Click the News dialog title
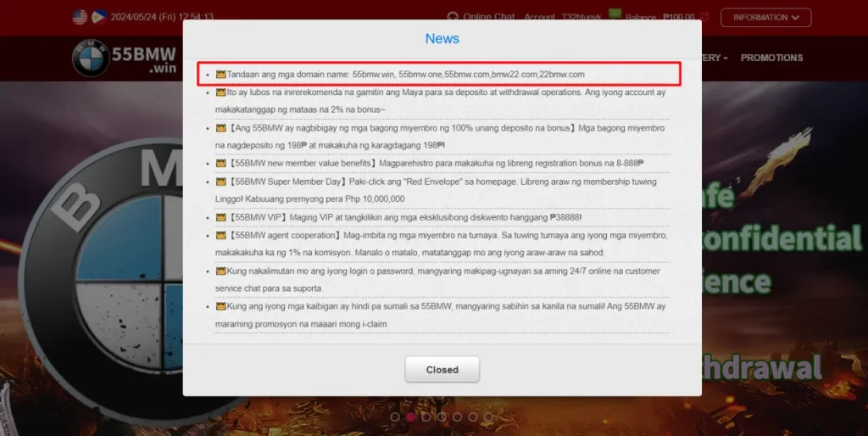Screen dimensions: 868x436 point(442,38)
